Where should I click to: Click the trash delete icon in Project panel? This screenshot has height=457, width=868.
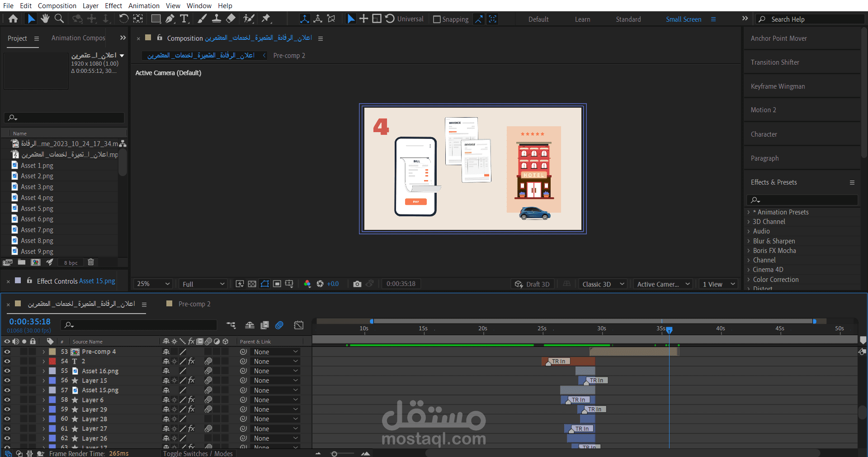tap(91, 262)
